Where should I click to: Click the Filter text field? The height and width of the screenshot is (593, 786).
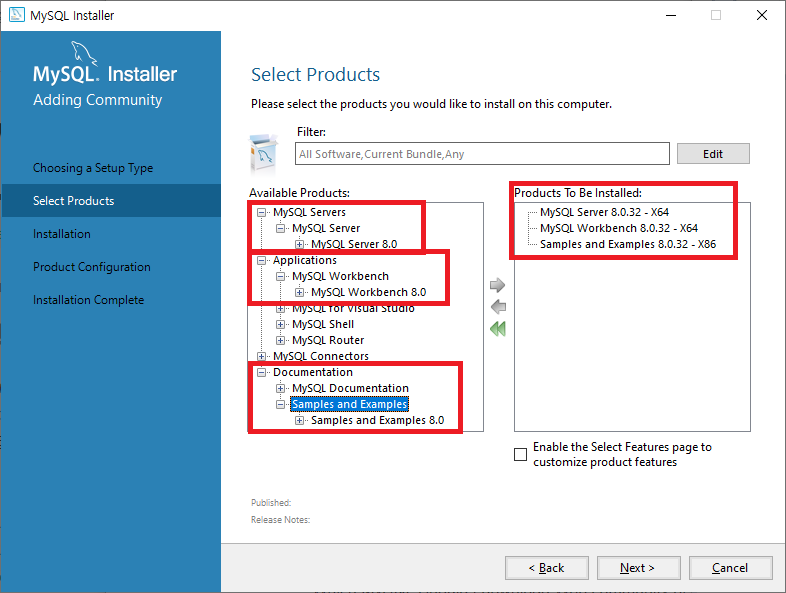point(482,154)
